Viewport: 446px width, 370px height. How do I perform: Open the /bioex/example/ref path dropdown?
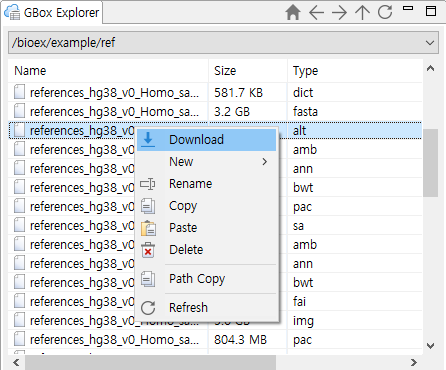tap(430, 43)
